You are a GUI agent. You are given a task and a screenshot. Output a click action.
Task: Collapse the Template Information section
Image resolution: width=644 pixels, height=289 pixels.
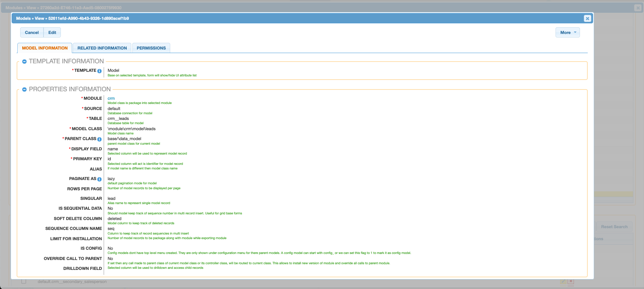tap(24, 62)
